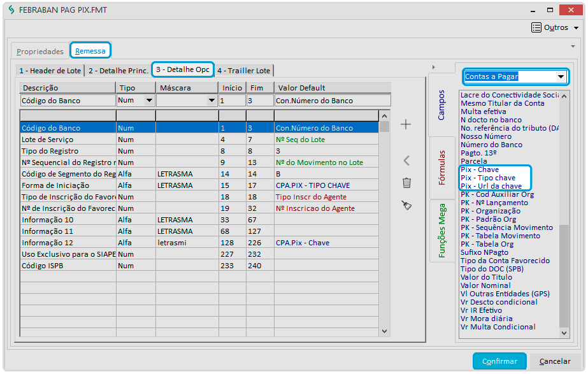This screenshot has width=588, height=374.
Task: Open the 2 - Detalhe Princ. tab
Action: click(x=118, y=71)
